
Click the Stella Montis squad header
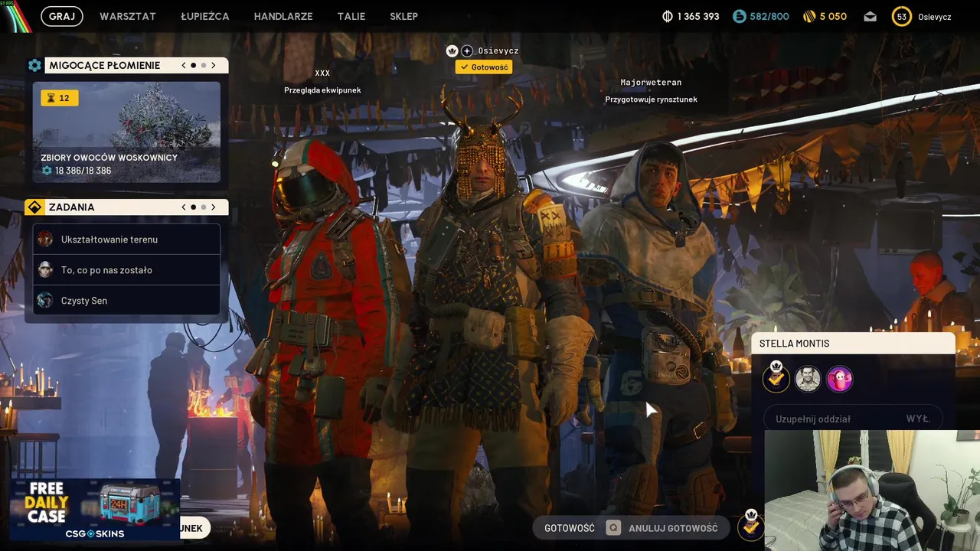click(853, 344)
